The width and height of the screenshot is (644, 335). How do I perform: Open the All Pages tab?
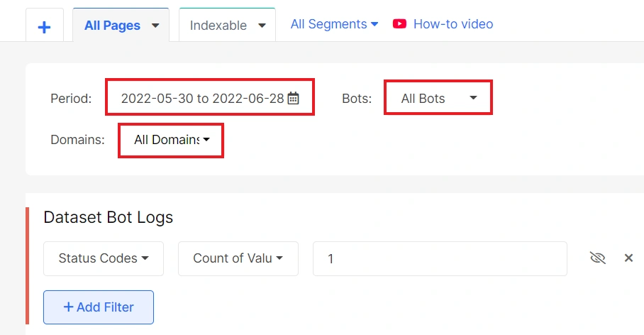pyautogui.click(x=112, y=26)
